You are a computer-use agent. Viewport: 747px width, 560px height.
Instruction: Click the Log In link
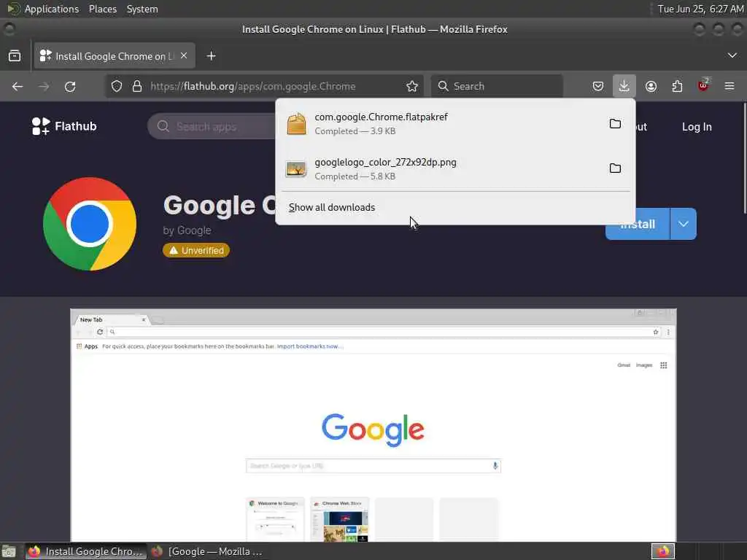pyautogui.click(x=697, y=127)
